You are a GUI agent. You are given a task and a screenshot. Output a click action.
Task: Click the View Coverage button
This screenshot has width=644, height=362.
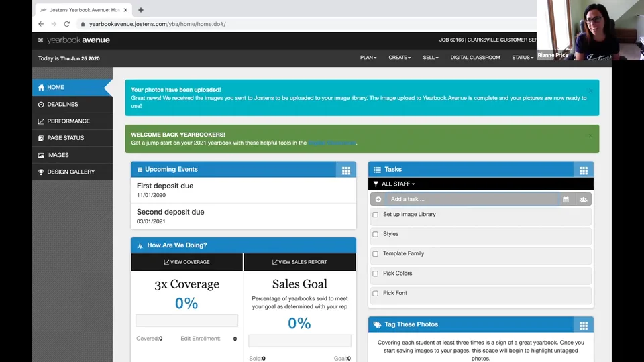pyautogui.click(x=187, y=262)
